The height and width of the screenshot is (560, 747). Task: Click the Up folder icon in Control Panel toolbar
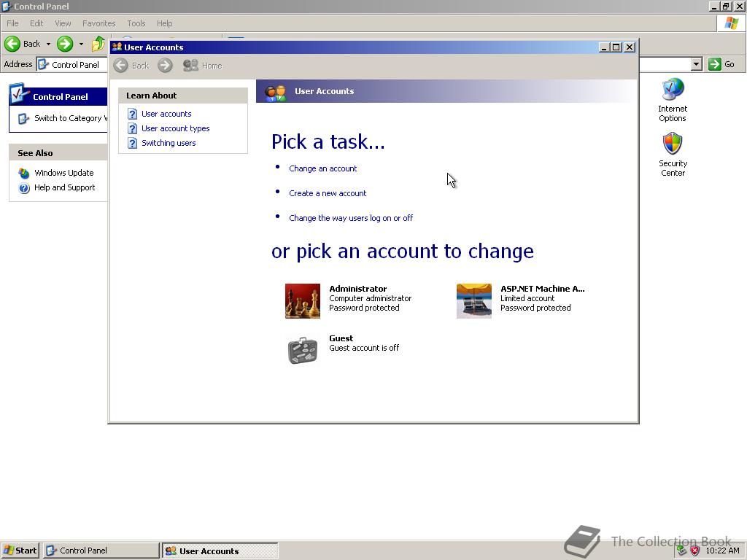[x=98, y=44]
